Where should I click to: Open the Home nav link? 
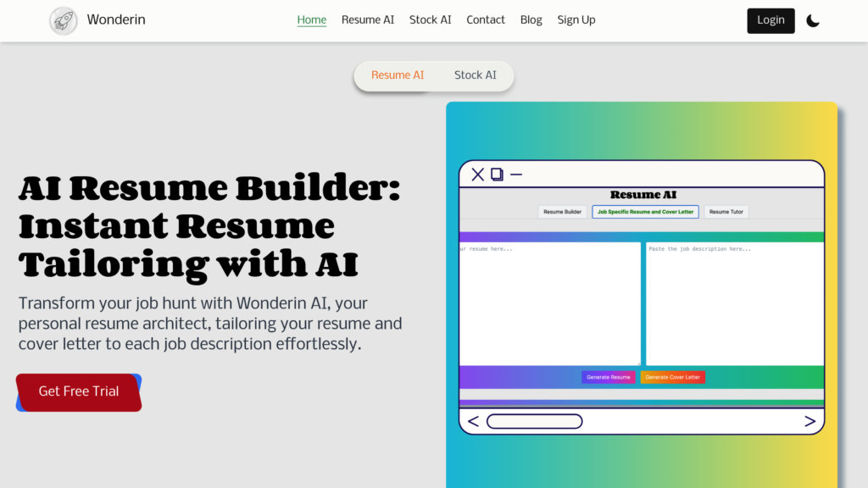(x=312, y=20)
